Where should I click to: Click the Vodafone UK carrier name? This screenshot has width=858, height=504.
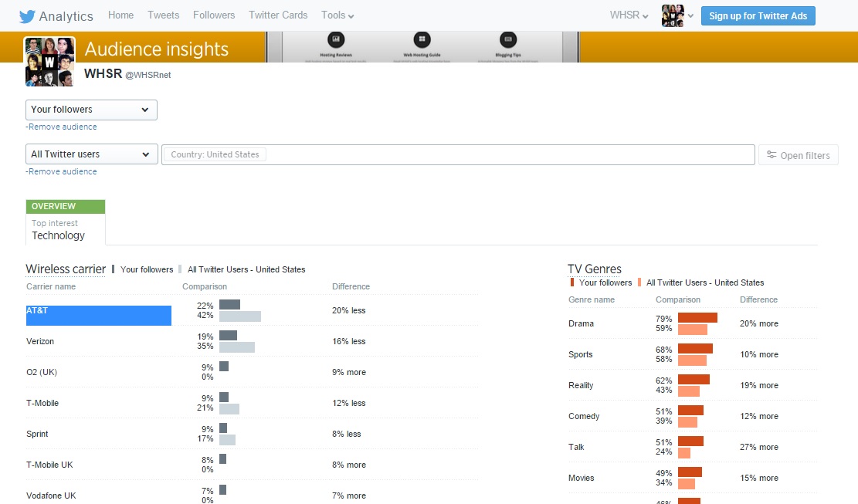coord(51,496)
